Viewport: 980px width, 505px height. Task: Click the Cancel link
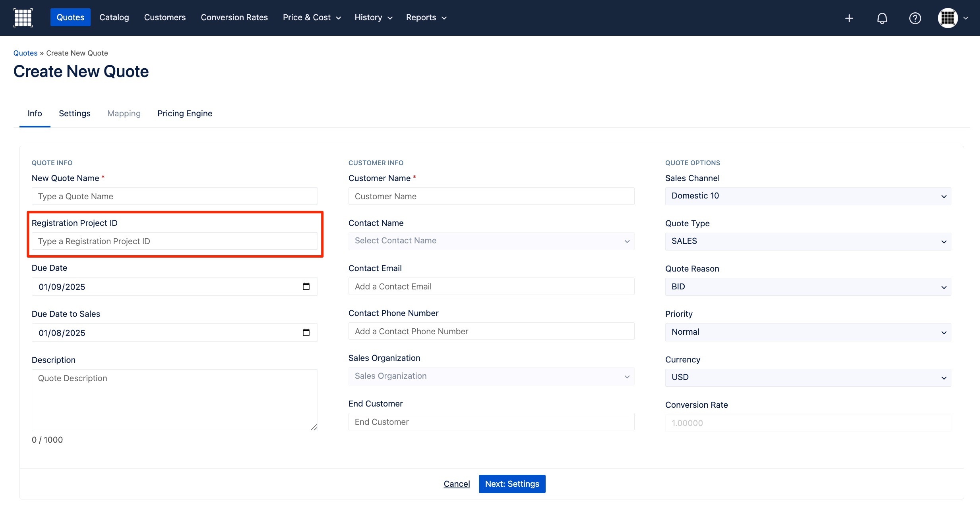click(x=457, y=484)
